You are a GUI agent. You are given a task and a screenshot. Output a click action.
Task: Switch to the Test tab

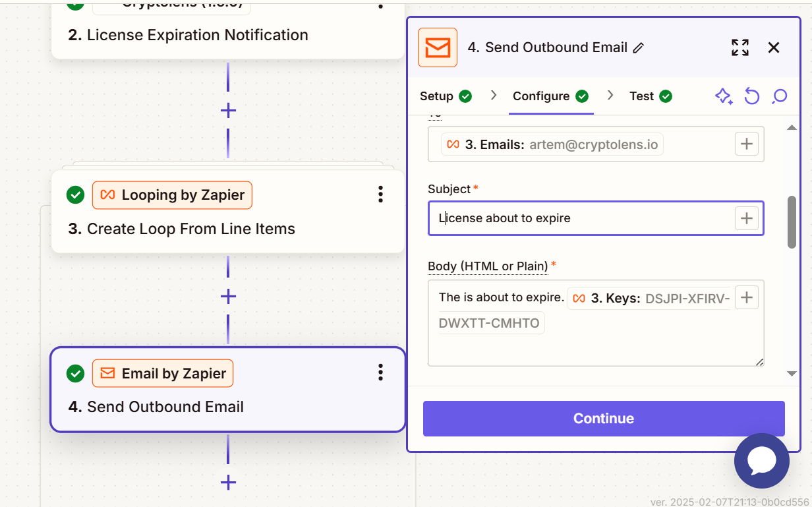point(651,96)
